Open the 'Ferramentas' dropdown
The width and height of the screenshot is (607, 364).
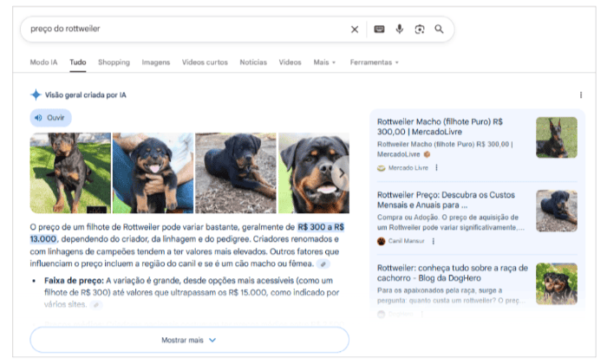(x=374, y=62)
